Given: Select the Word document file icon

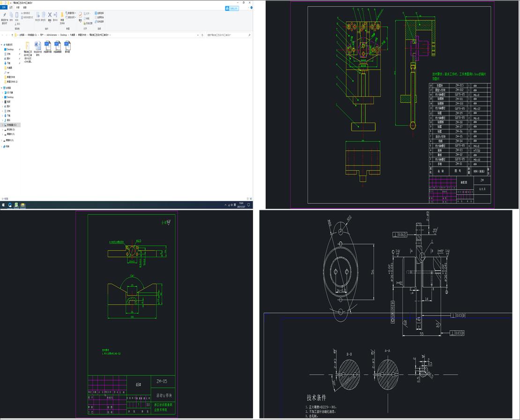Looking at the screenshot, I should tap(38, 46).
